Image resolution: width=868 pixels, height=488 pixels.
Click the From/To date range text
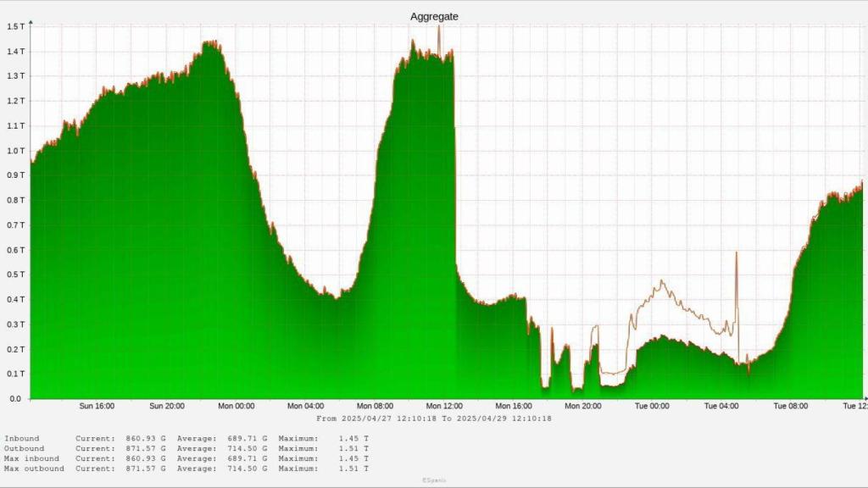click(434, 419)
